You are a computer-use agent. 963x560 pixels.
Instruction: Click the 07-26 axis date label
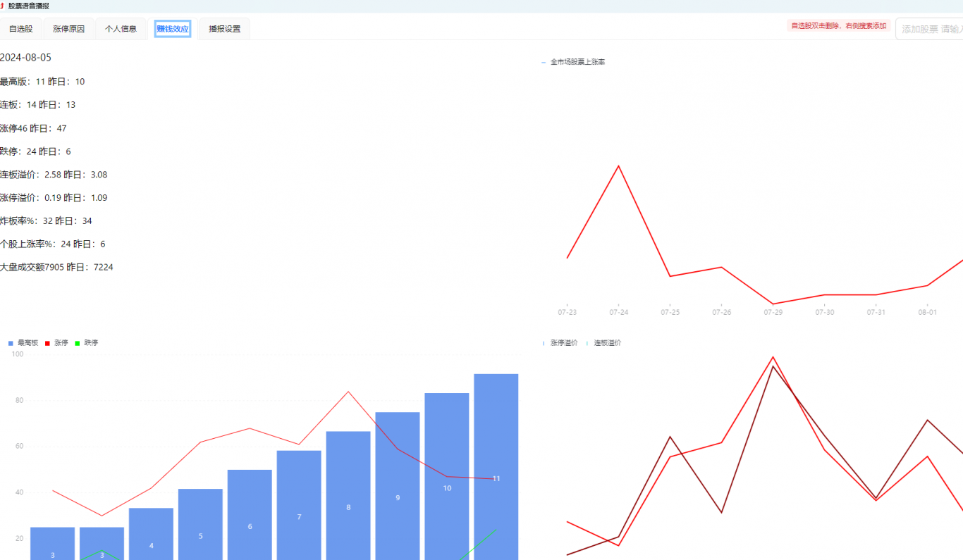pyautogui.click(x=722, y=312)
